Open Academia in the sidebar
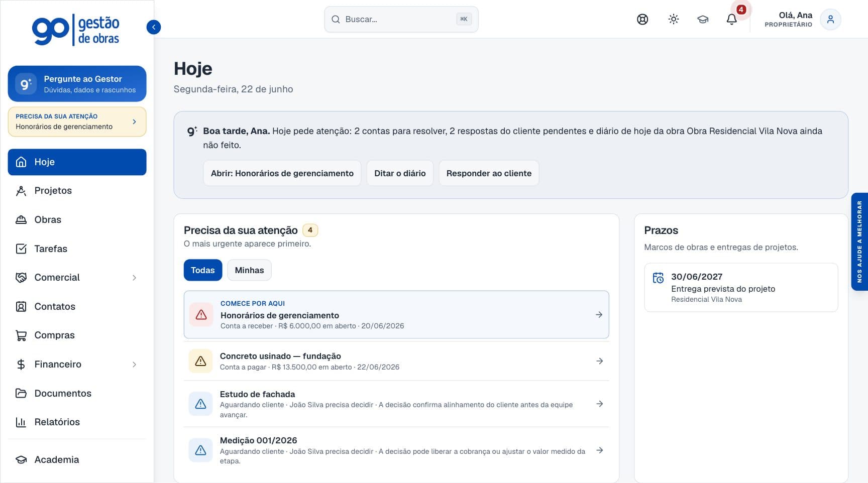 (x=77, y=460)
